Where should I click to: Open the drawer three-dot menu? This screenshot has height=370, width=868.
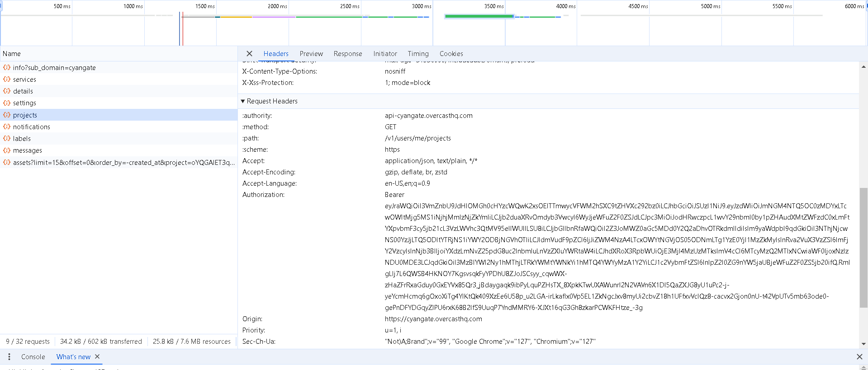pos(9,357)
